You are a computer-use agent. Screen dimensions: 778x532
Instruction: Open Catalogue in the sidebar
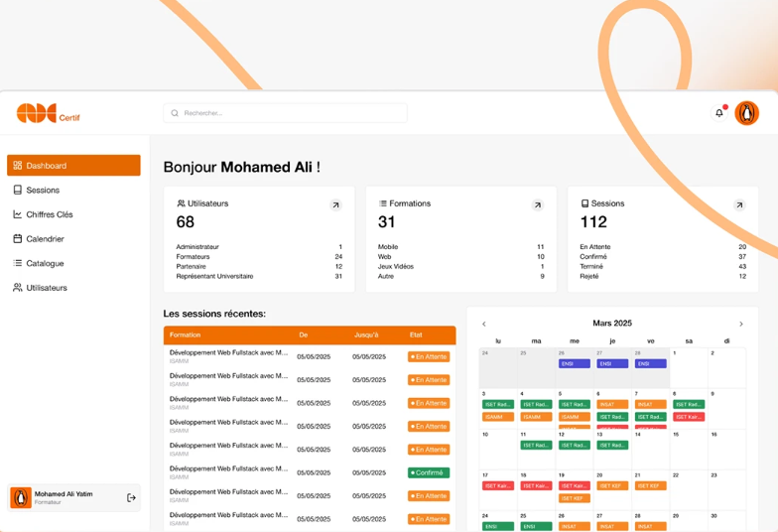tap(73, 263)
